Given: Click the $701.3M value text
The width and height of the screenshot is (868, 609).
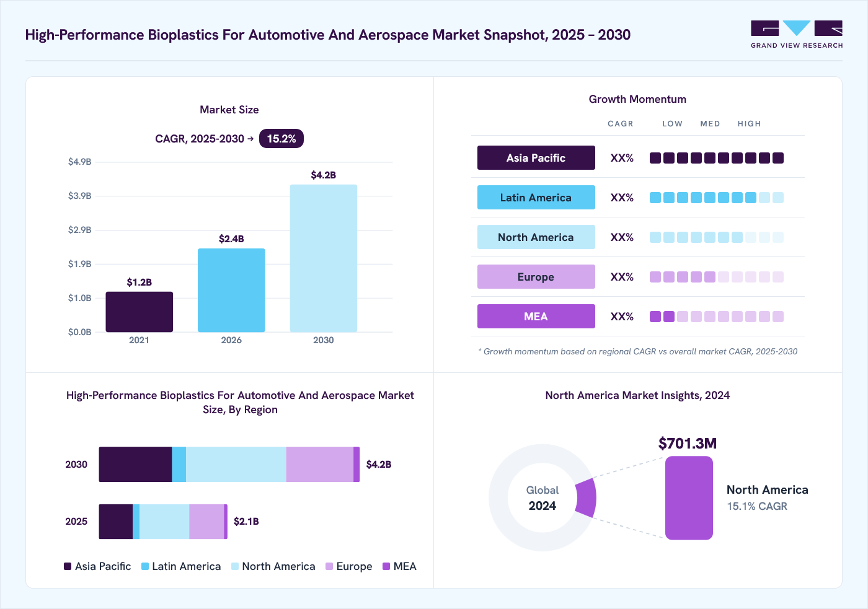Looking at the screenshot, I should 688,444.
